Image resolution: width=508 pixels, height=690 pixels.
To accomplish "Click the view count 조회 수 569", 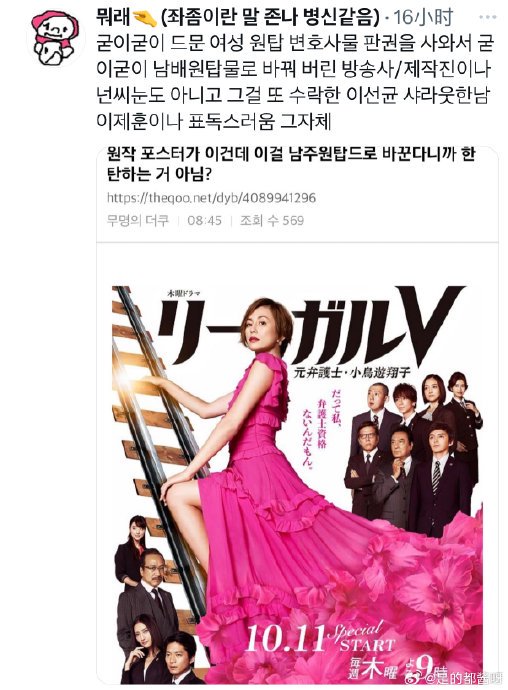I will (x=272, y=220).
